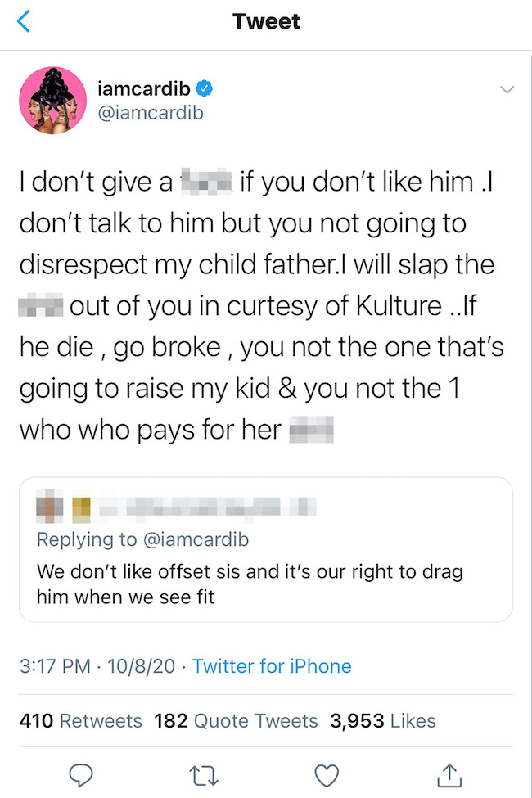View the 3,953 Likes list
The height and width of the screenshot is (798, 532).
(x=382, y=720)
